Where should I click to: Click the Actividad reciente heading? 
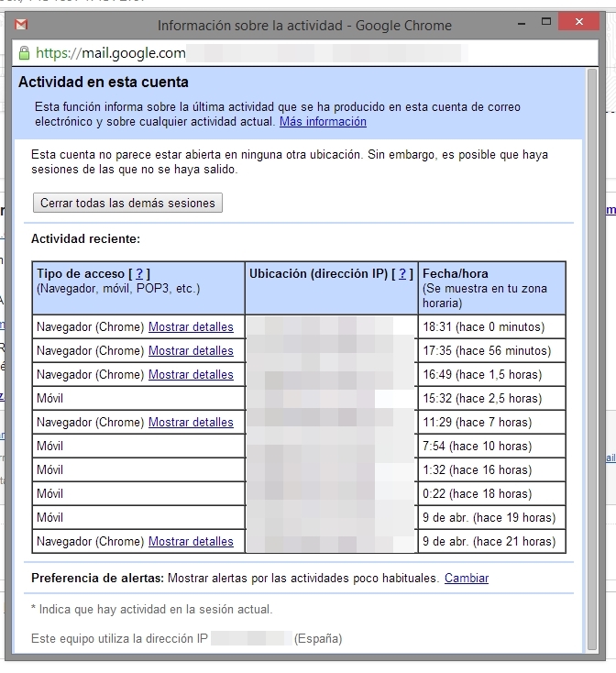86,239
